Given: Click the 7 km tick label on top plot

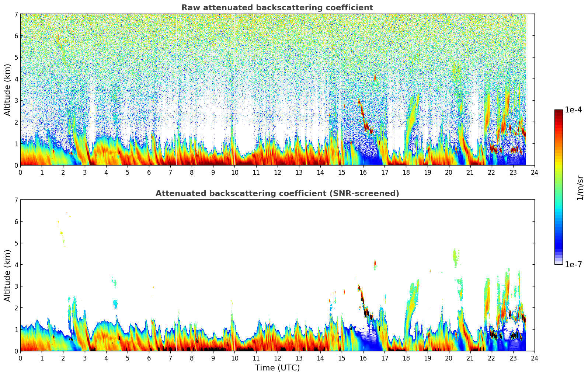Looking at the screenshot, I should tap(16, 14).
